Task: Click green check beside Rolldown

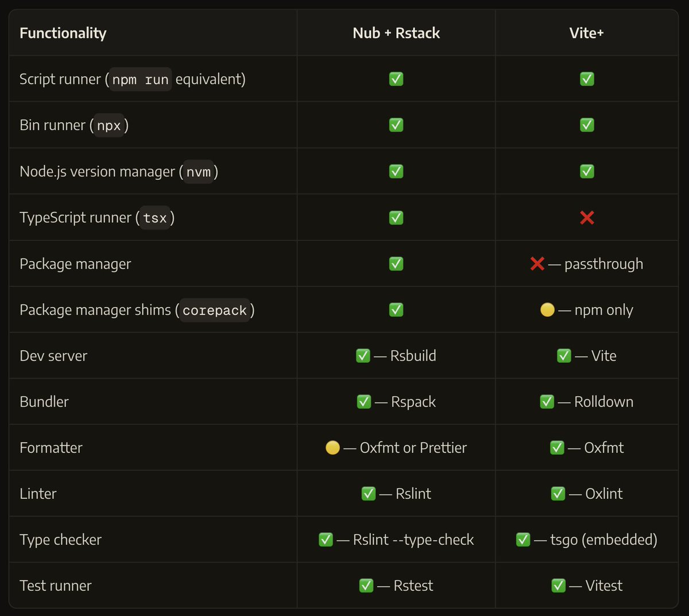Action: coord(547,402)
